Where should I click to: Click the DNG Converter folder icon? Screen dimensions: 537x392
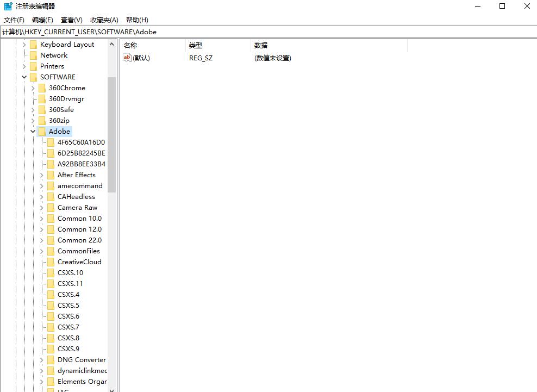pos(51,359)
